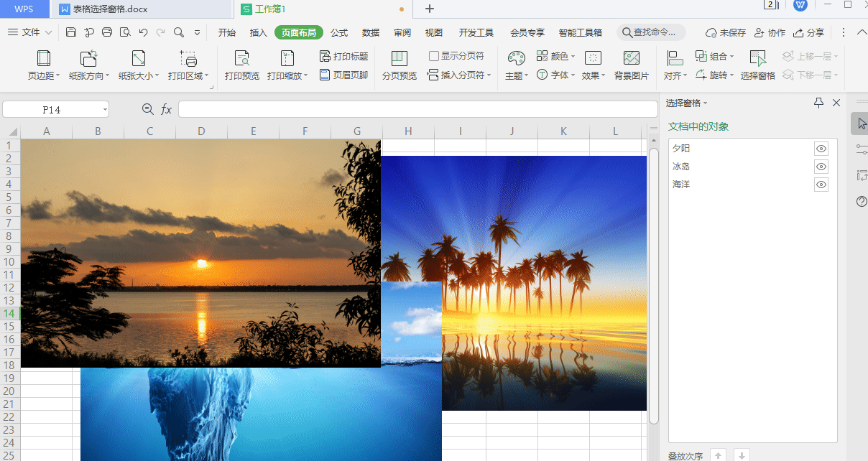Click the formula bar input field
Screen dimensions: 868x461
pyautogui.click(x=418, y=109)
